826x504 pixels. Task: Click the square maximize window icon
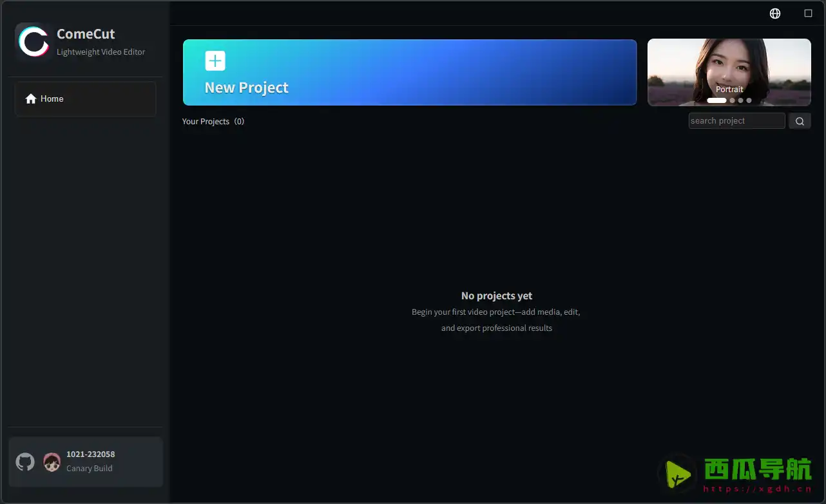808,14
